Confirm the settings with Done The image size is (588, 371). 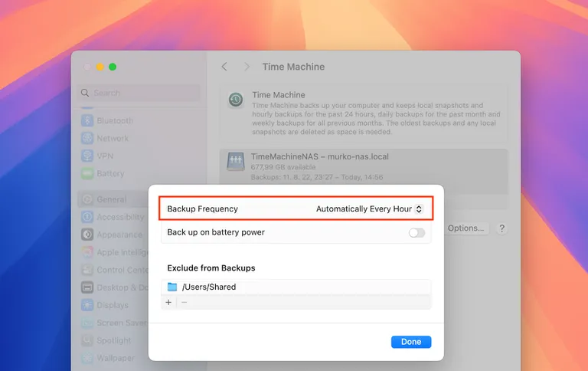click(411, 342)
